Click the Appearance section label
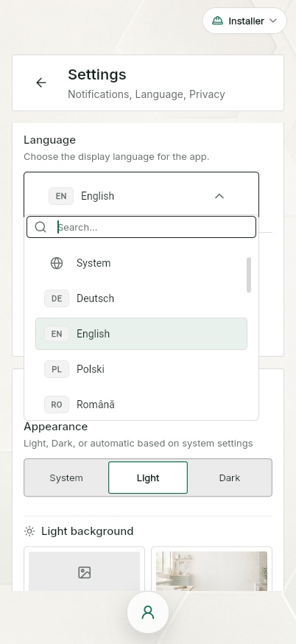This screenshot has height=644, width=296. tap(55, 427)
